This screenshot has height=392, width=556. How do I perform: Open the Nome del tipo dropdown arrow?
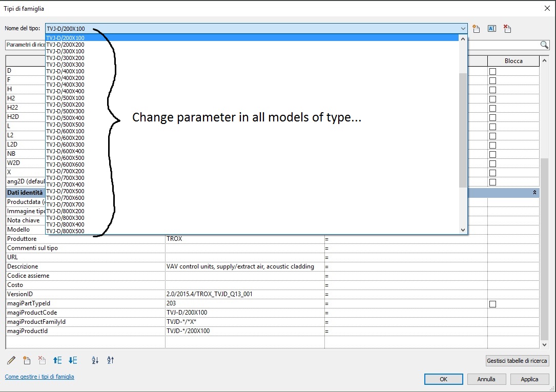463,29
